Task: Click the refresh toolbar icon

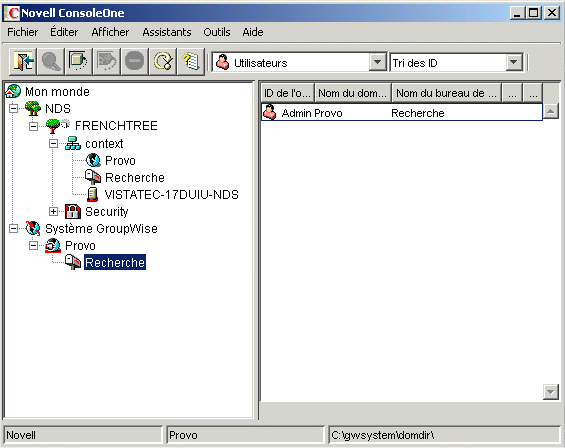Action: (x=163, y=61)
